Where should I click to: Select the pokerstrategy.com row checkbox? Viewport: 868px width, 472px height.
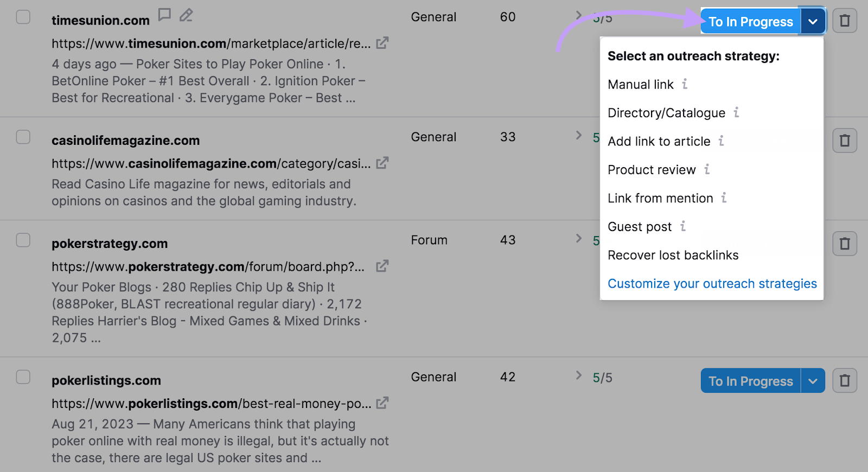23,240
